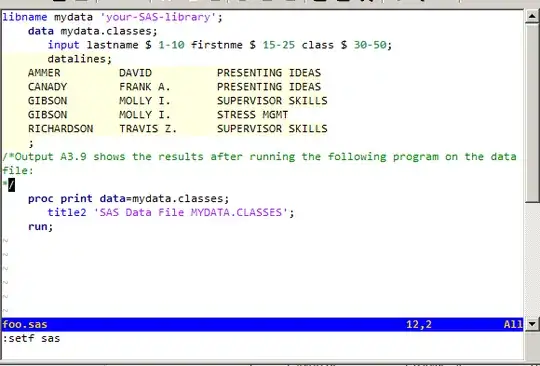Click the scrollbar up arrow
The width and height of the screenshot is (540, 366).
pyautogui.click(x=532, y=16)
